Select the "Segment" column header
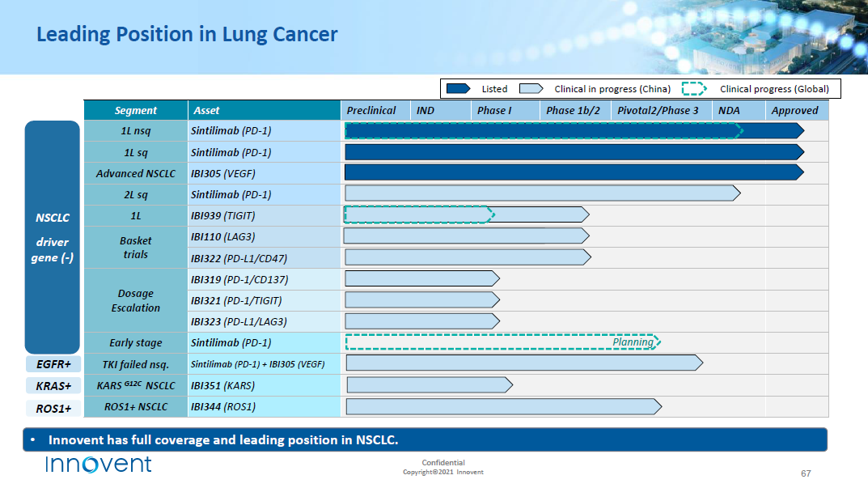The width and height of the screenshot is (868, 488). (x=136, y=110)
